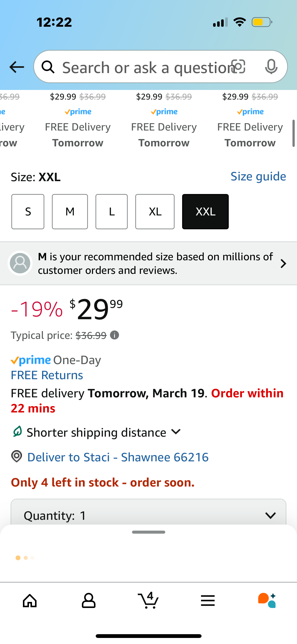Open the hamburger menu icon

(x=208, y=601)
